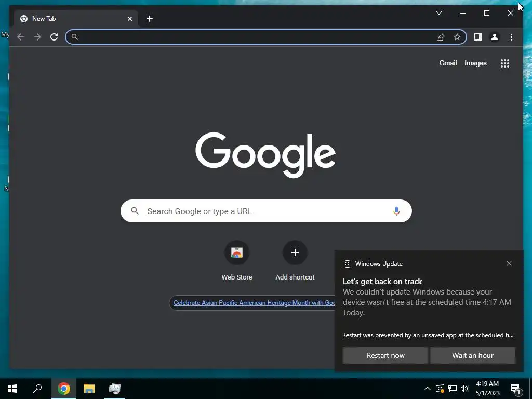This screenshot has width=532, height=399.
Task: Click the Google logo
Action: pos(265,155)
